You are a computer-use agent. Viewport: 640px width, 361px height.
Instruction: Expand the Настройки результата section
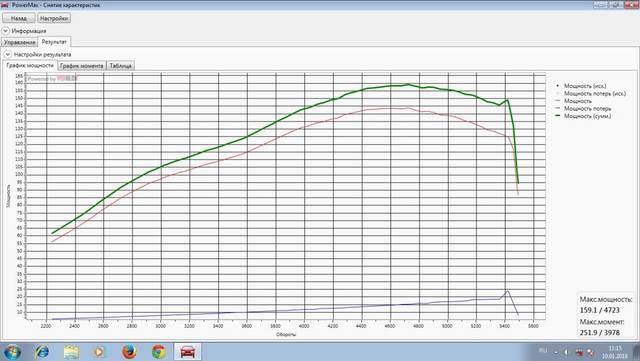pos(7,54)
